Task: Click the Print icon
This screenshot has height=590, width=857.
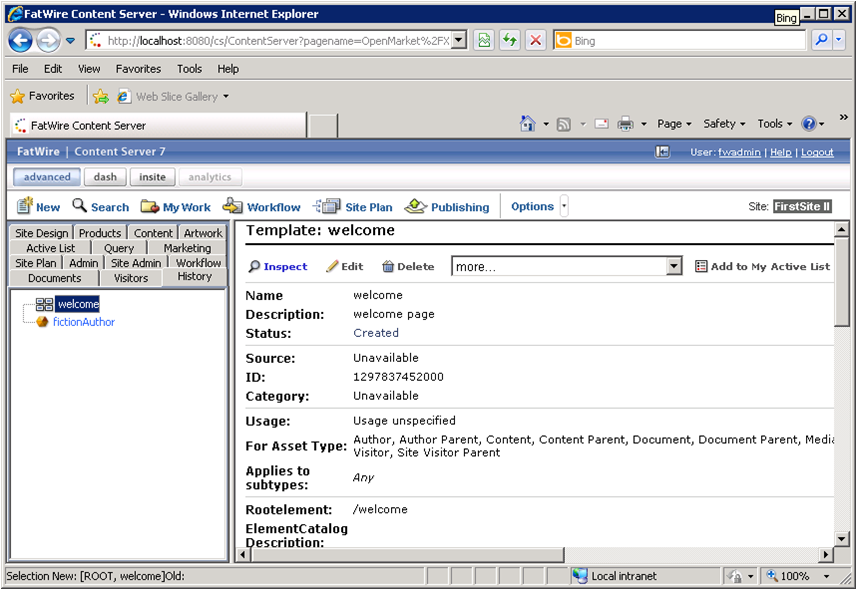Action: click(625, 124)
